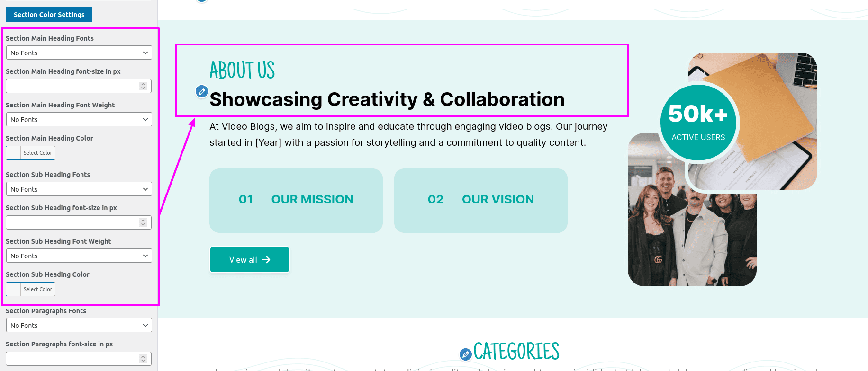Viewport: 868px width, 371px height.
Task: Expand Section Sub Heading Fonts dropdown
Action: tap(79, 189)
